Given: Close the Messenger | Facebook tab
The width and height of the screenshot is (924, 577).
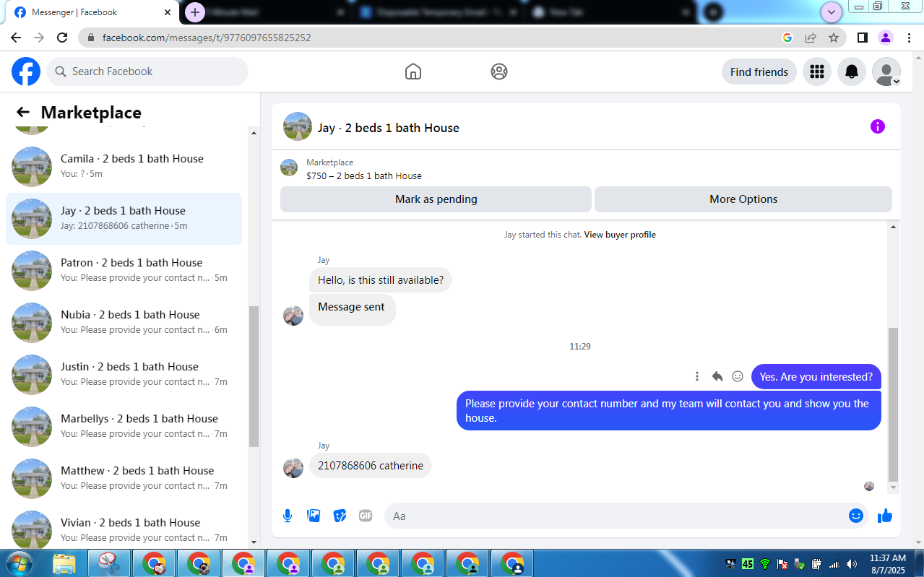Looking at the screenshot, I should pyautogui.click(x=168, y=12).
